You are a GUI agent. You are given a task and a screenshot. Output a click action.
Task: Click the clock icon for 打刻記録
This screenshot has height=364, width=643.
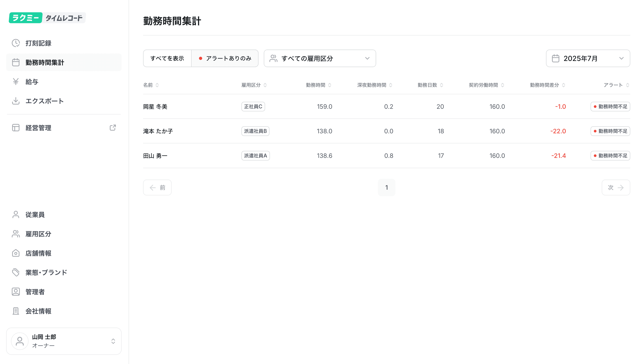[x=16, y=43]
